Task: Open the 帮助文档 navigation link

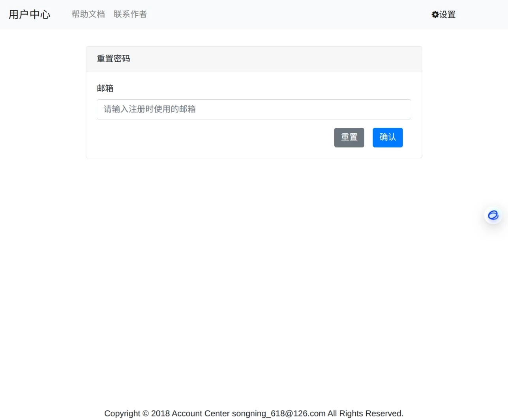Action: 88,14
